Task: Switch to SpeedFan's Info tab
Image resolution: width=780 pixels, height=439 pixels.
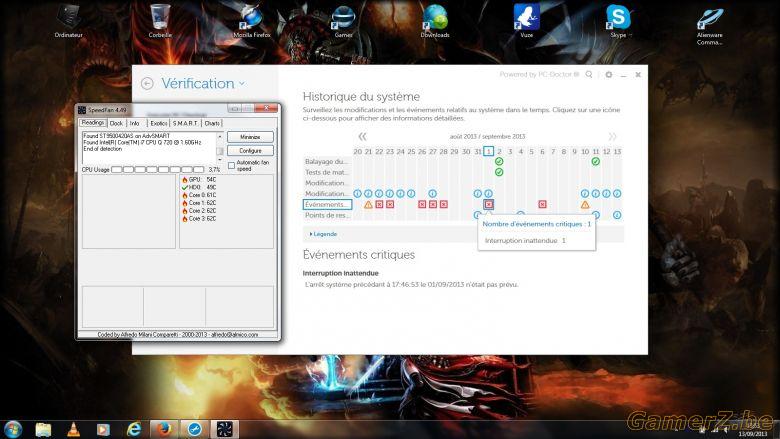Action: click(x=135, y=123)
